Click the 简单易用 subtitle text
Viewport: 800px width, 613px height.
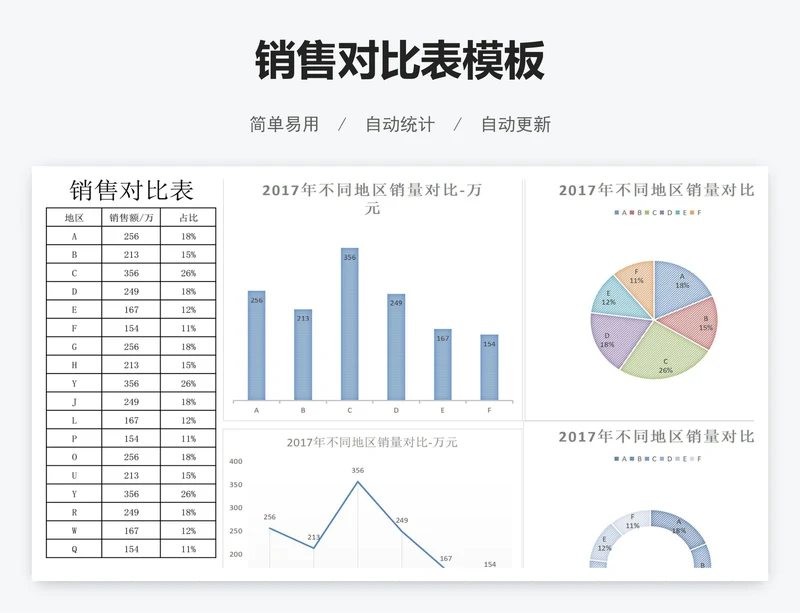click(284, 124)
